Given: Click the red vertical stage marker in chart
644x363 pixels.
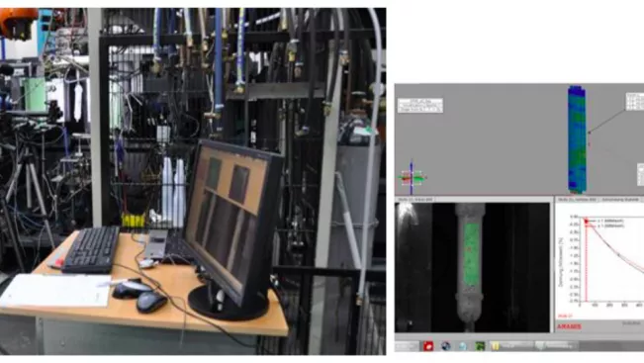Looking at the screenshot, I should click(x=586, y=261).
